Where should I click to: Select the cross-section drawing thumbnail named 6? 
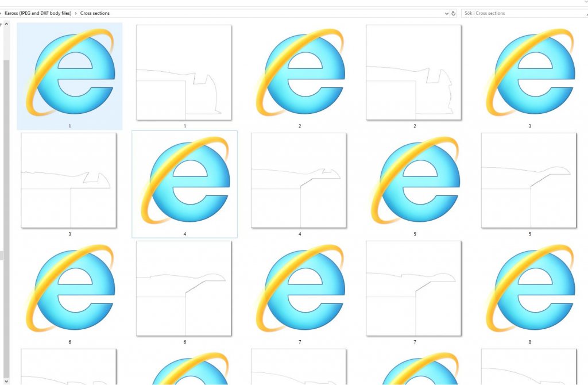(x=184, y=288)
